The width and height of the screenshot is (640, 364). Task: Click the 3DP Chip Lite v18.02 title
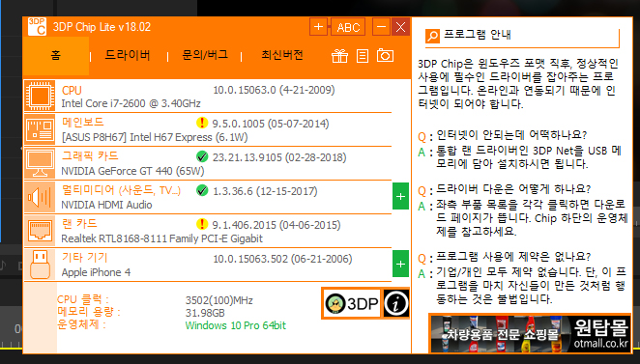tap(102, 27)
